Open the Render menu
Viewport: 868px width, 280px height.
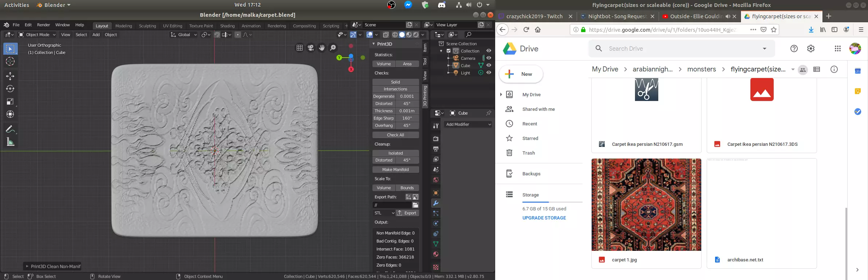[x=43, y=25]
